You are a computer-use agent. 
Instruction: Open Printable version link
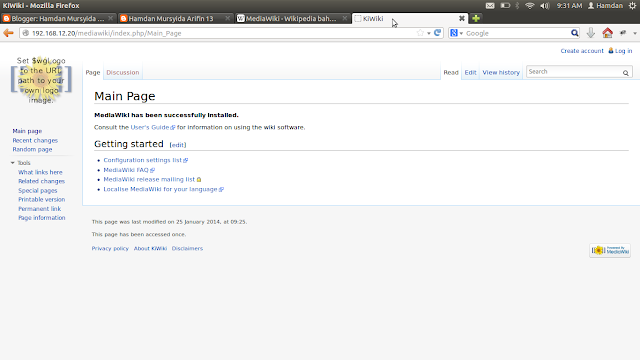pos(41,200)
